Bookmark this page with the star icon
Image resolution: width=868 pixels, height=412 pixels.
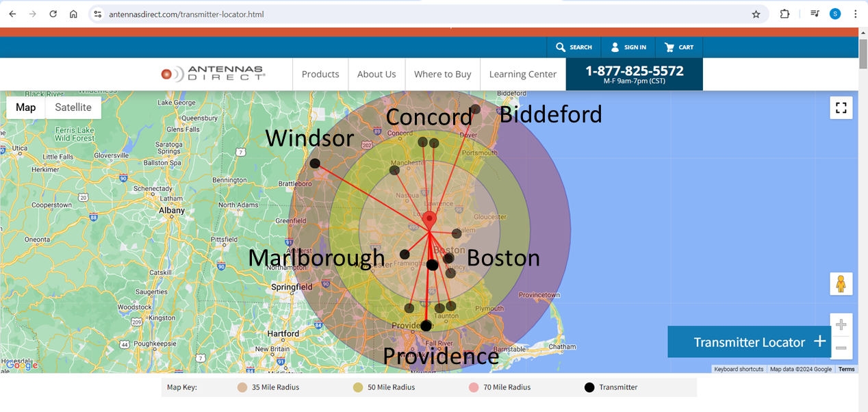[756, 14]
